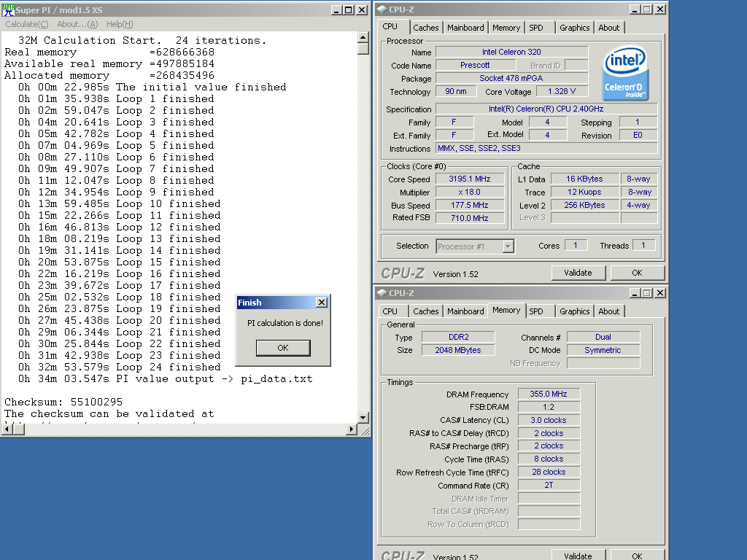Open the Processor #1 selection dropdown

508,246
